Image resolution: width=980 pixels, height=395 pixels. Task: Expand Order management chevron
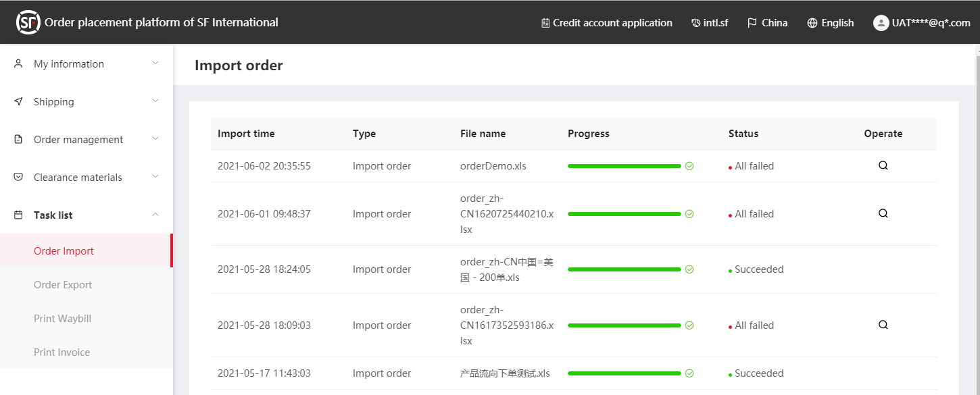155,139
